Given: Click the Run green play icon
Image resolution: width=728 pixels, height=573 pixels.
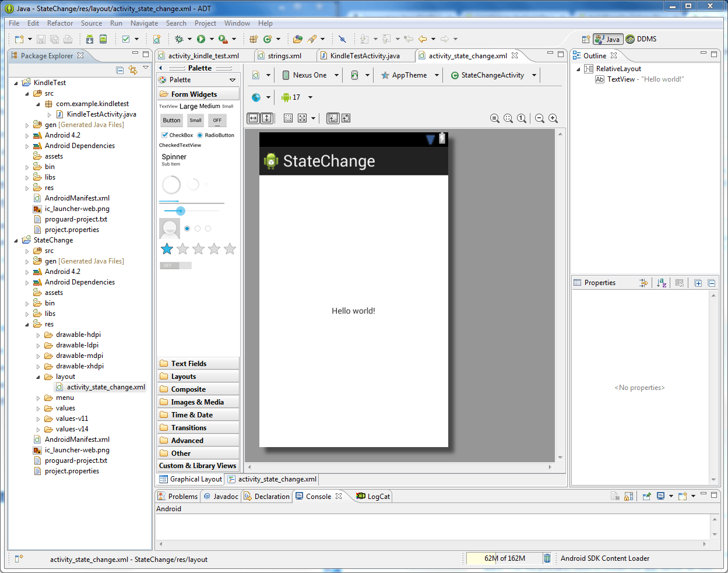Looking at the screenshot, I should (x=201, y=39).
